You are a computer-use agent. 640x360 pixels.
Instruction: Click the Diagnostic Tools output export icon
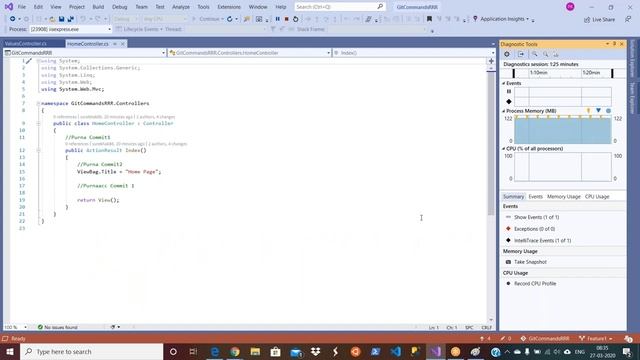[521, 54]
